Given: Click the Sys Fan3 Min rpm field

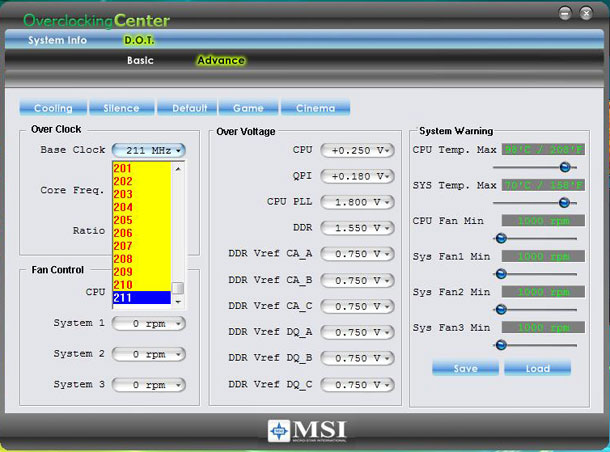Looking at the screenshot, I should pyautogui.click(x=543, y=327).
